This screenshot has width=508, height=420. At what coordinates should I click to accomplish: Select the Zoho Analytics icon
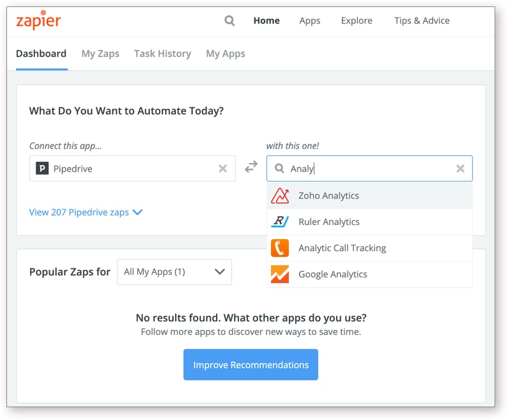280,196
